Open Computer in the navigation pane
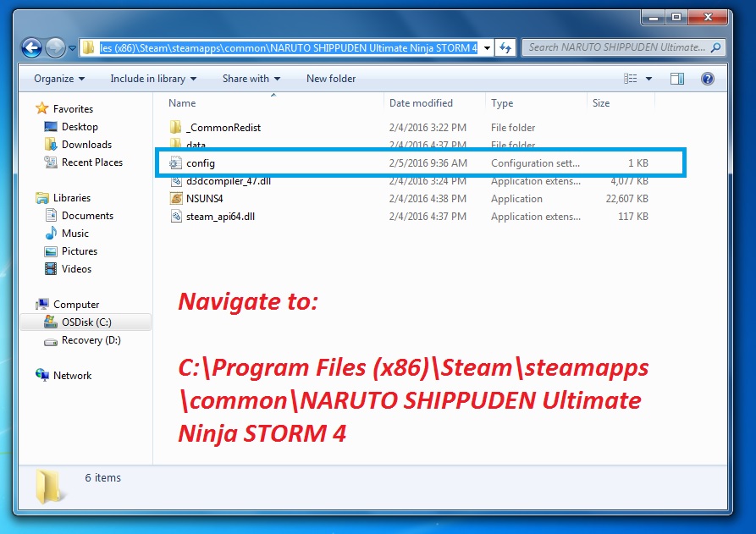Image resolution: width=756 pixels, height=534 pixels. [x=76, y=305]
